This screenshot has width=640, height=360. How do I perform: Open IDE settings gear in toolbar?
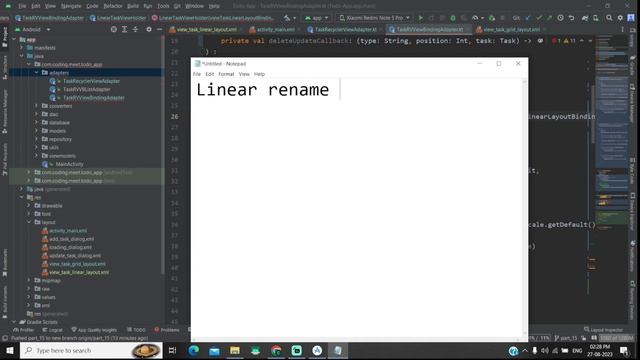(620, 18)
